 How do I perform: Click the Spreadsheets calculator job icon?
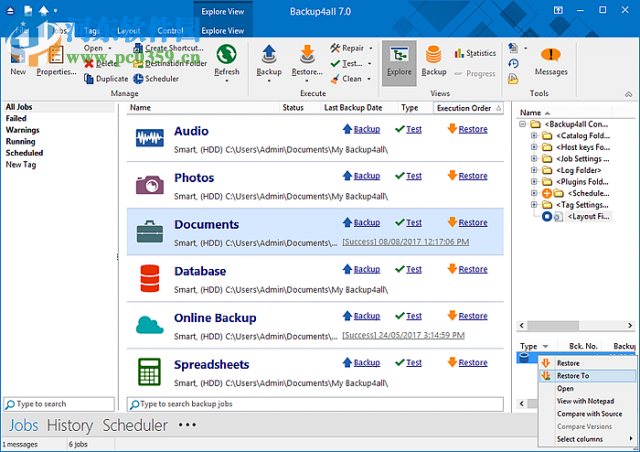coord(150,371)
